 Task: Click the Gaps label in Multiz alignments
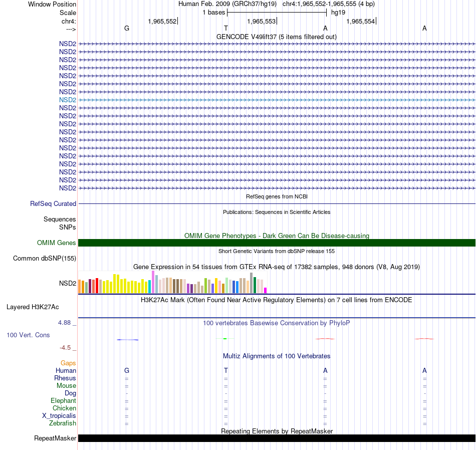click(x=68, y=363)
